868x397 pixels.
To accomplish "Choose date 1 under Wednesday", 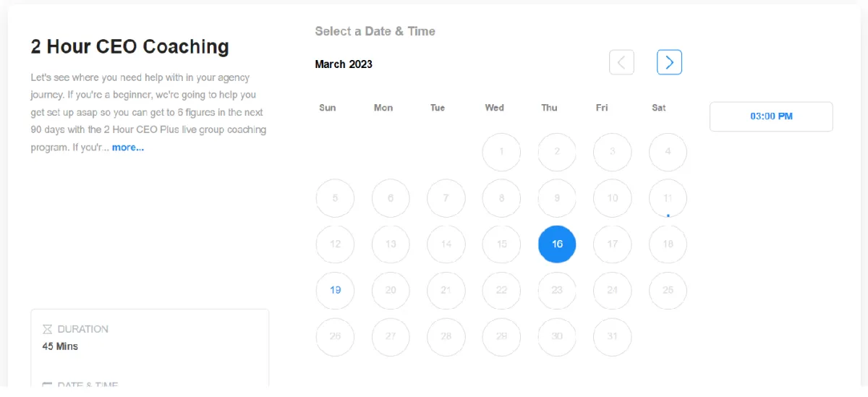I will tap(501, 152).
